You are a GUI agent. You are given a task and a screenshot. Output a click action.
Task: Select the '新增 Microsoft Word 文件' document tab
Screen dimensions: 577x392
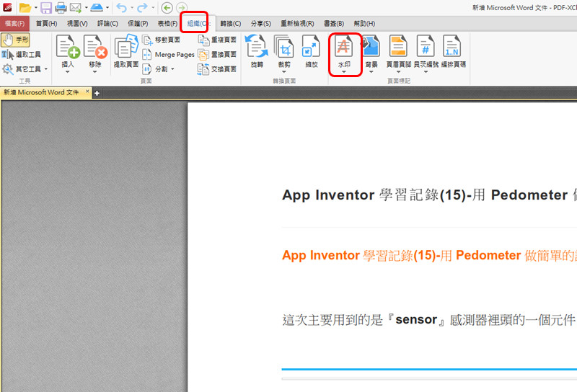pos(42,93)
